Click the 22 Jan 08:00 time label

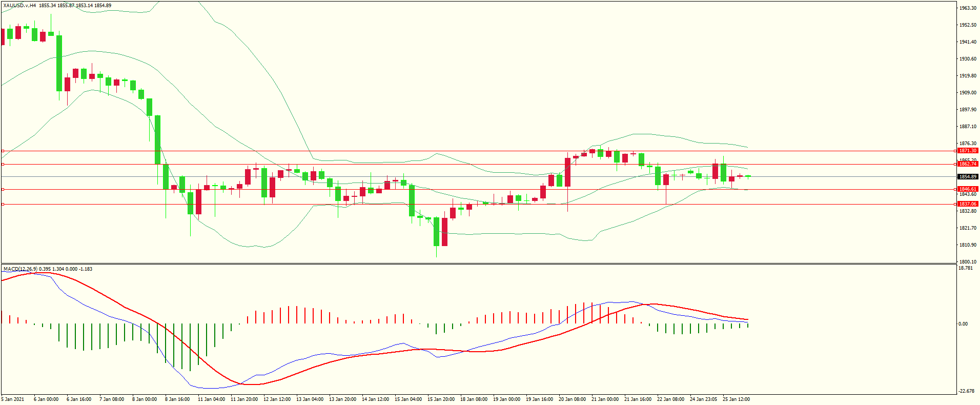click(671, 399)
